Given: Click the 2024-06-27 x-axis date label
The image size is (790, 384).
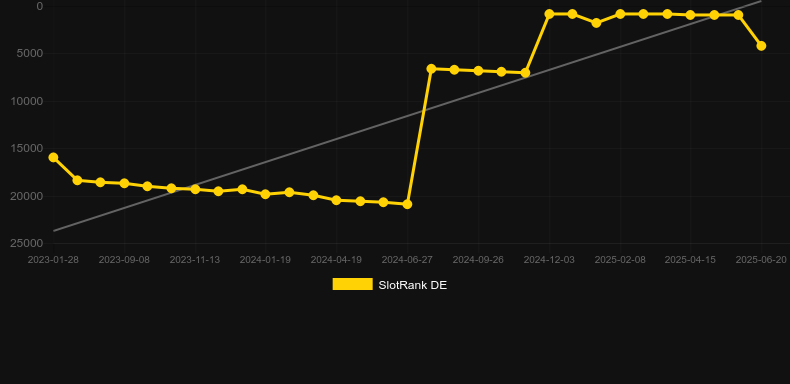Looking at the screenshot, I should point(407,260).
